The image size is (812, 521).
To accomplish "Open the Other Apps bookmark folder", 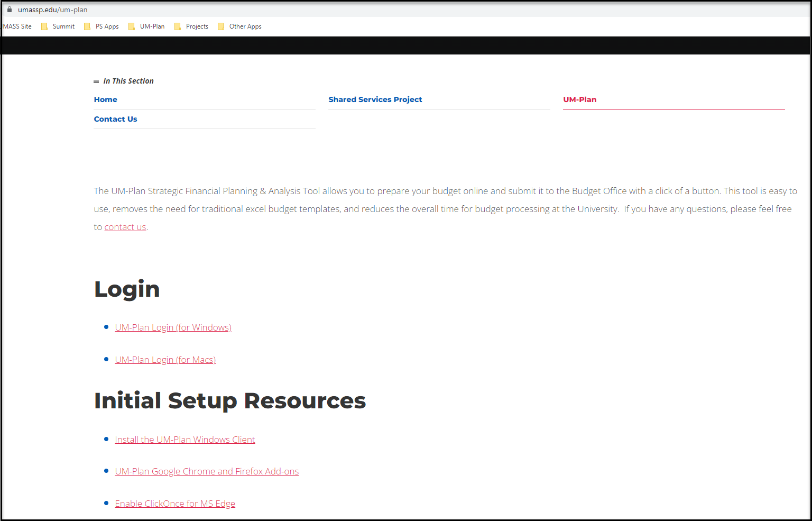I will click(x=239, y=26).
